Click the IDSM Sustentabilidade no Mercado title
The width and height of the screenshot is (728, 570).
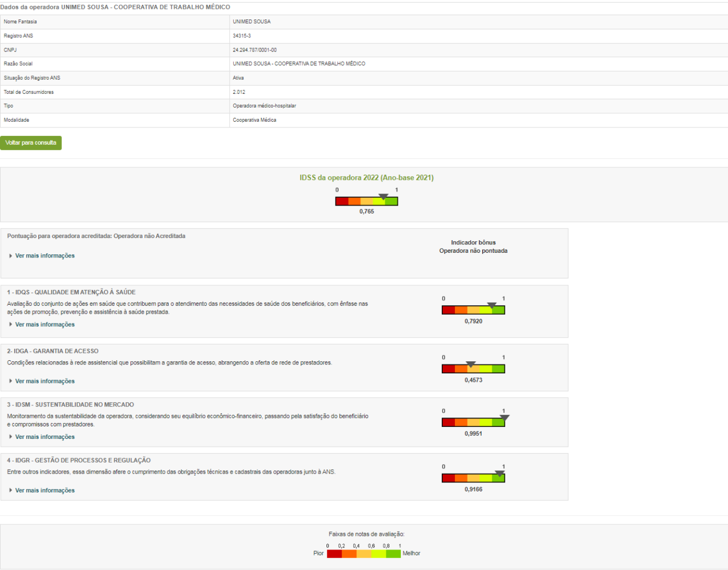[x=70, y=405]
